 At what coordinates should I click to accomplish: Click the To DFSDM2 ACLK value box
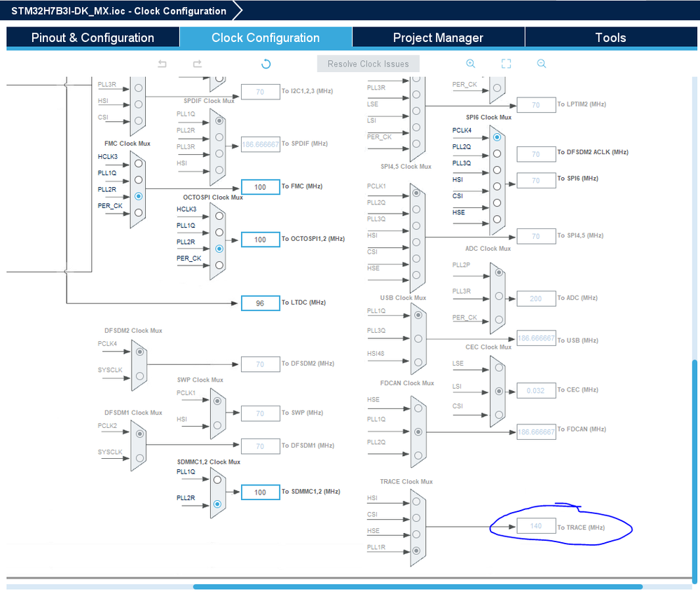click(536, 154)
